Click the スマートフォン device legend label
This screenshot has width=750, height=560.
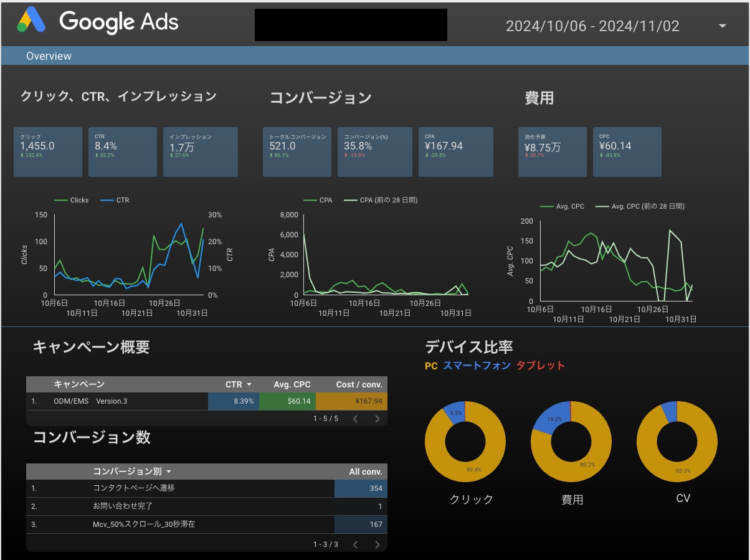pyautogui.click(x=477, y=366)
